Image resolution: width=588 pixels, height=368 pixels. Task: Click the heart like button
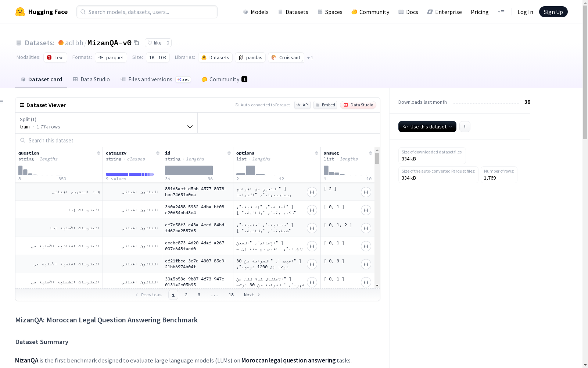coord(154,43)
